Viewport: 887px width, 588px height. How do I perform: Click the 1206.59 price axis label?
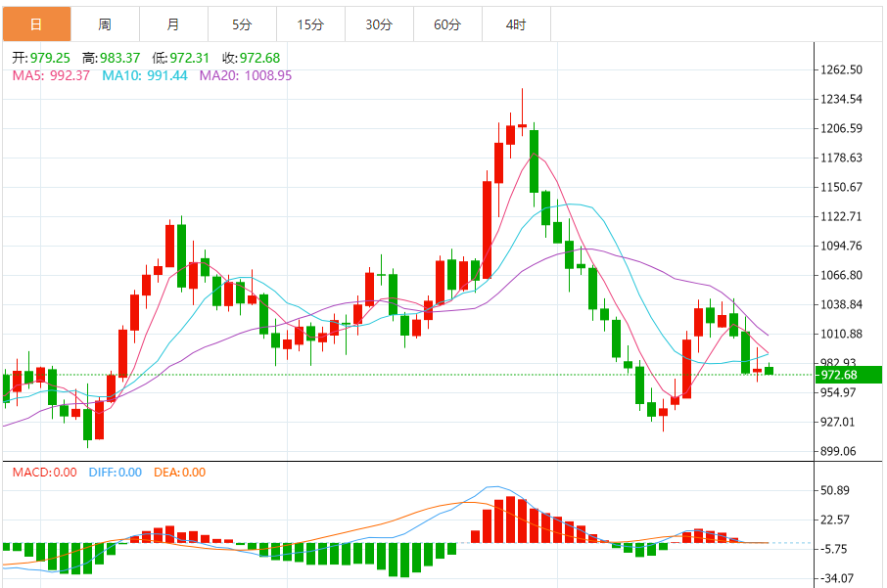(841, 128)
